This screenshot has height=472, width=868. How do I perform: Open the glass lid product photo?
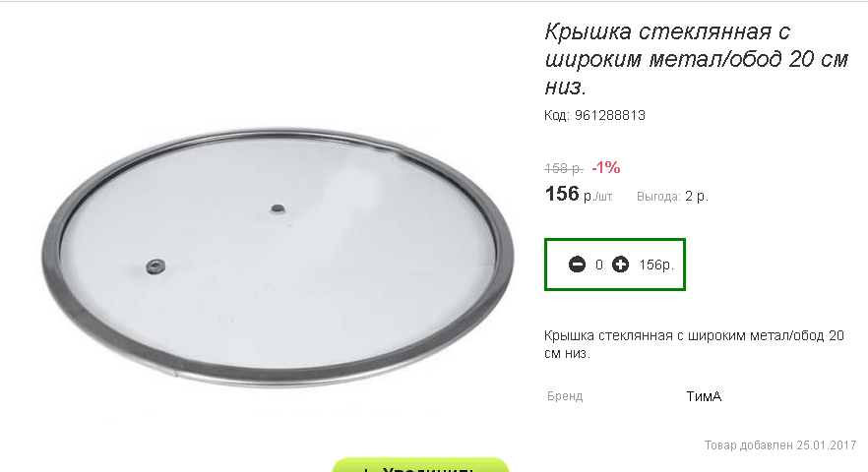278,258
